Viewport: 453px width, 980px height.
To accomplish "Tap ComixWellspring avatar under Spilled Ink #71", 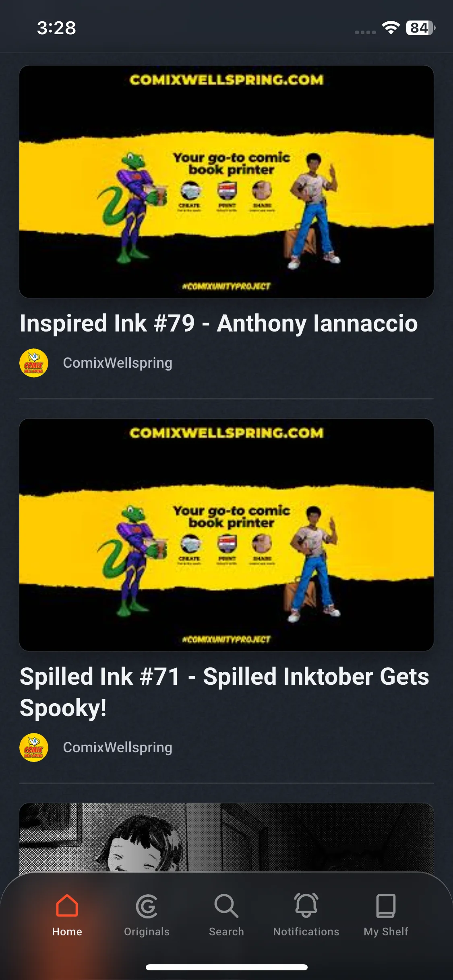I will (34, 747).
